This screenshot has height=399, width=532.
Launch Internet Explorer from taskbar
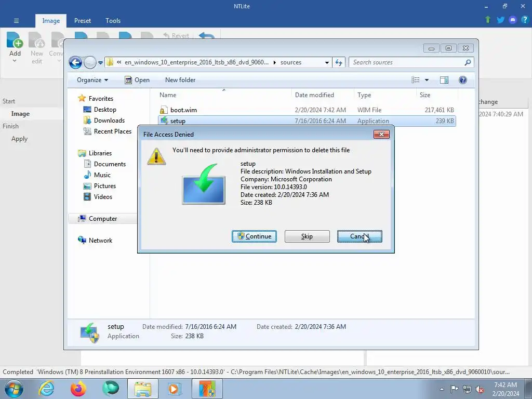tap(46, 389)
